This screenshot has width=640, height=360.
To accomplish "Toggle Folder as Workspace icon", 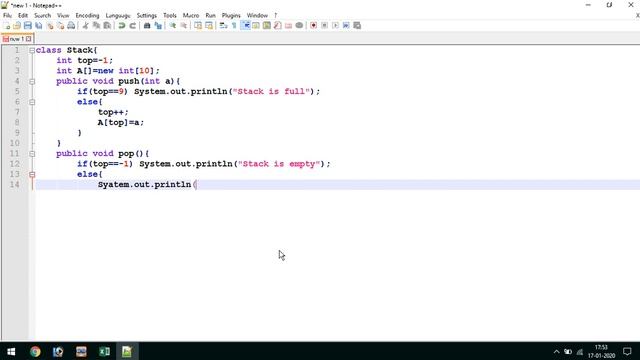I will [x=288, y=26].
